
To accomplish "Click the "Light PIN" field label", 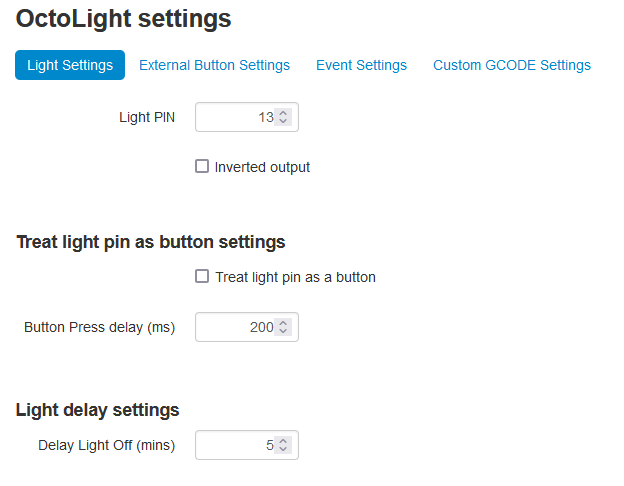I will 147,118.
